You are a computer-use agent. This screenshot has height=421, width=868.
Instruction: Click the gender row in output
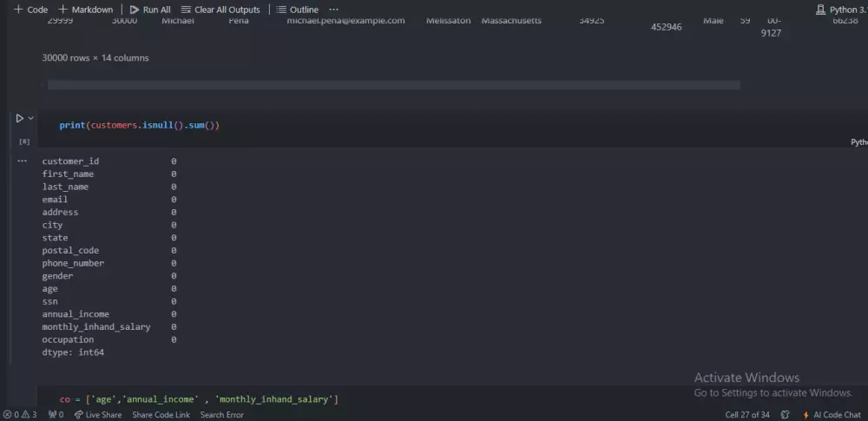click(109, 276)
